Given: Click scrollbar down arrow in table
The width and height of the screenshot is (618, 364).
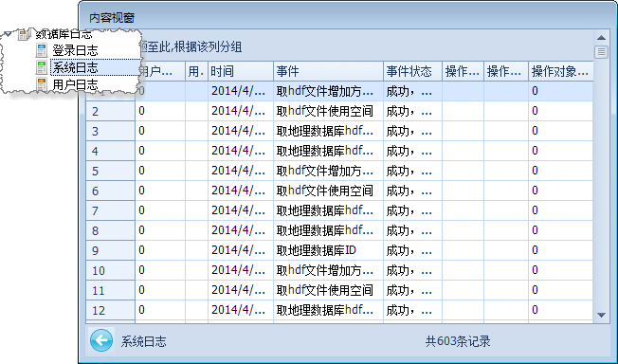Looking at the screenshot, I should (601, 315).
